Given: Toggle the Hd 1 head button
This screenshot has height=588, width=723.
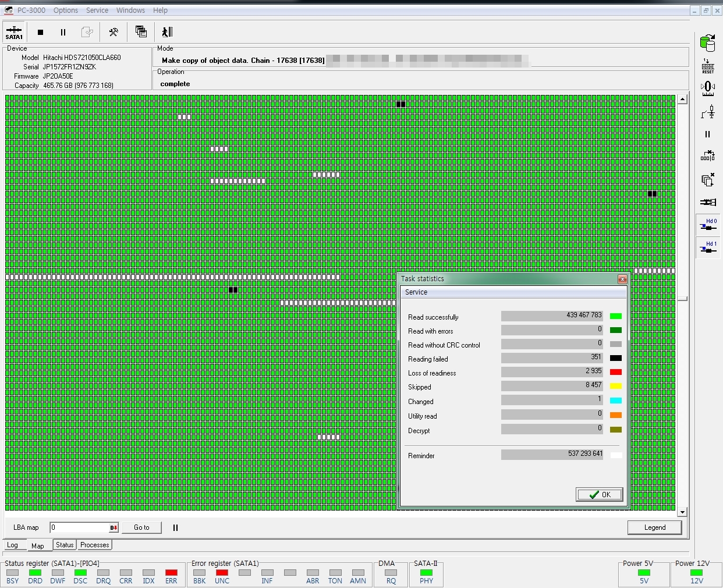Looking at the screenshot, I should pos(708,247).
